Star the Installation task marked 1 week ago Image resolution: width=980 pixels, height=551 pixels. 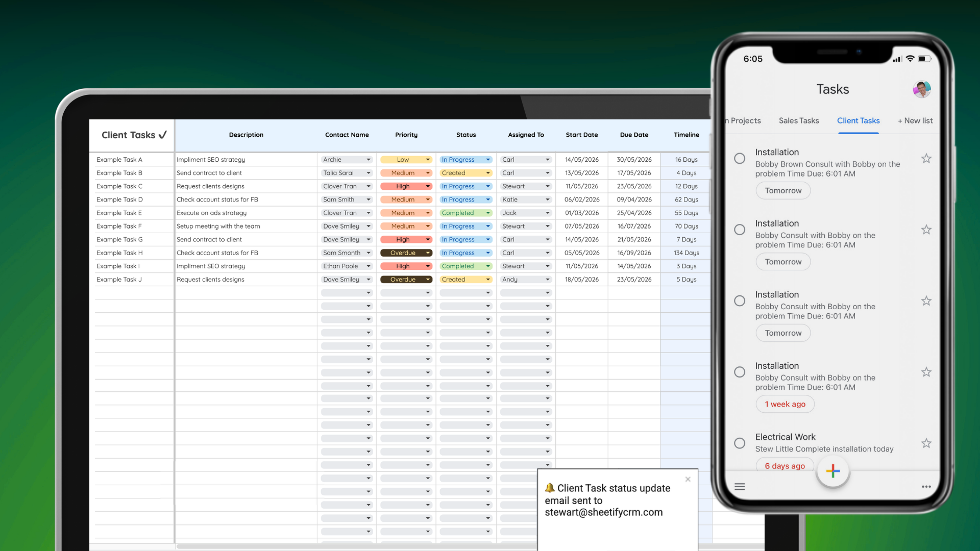926,372
